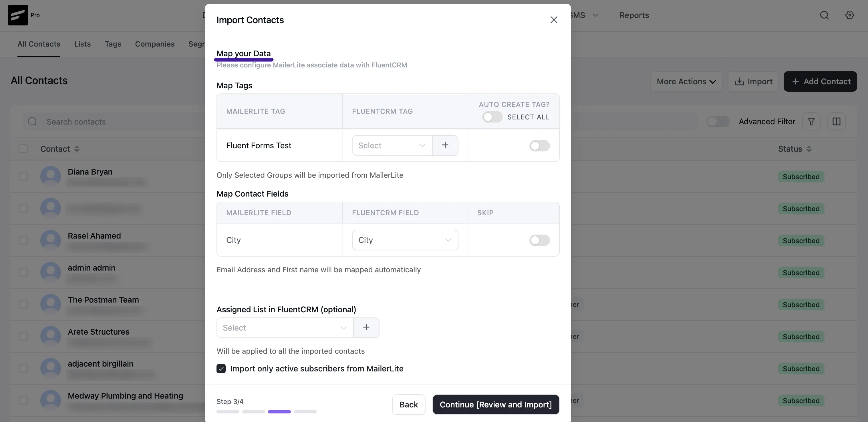Click the filter funnel icon
The image size is (868, 422).
pos(811,121)
